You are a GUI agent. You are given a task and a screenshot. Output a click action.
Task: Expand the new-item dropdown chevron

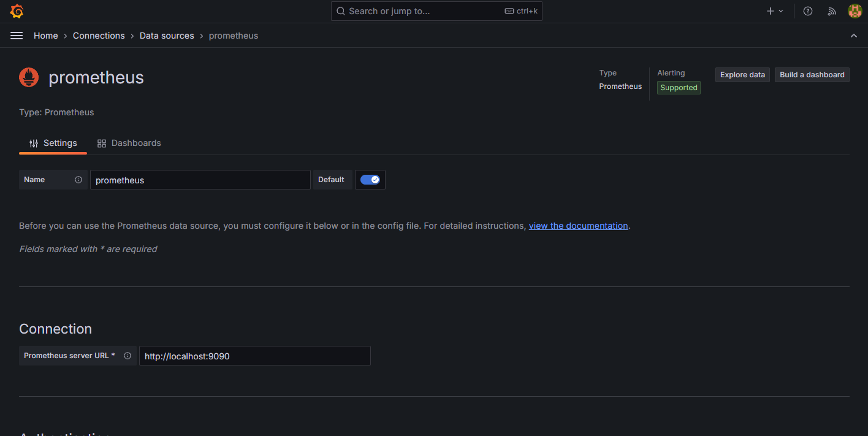pos(781,11)
